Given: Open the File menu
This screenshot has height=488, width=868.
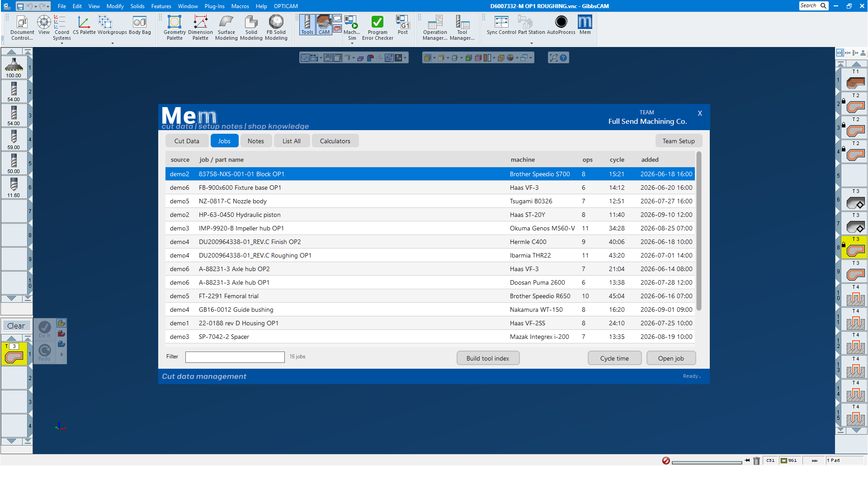Looking at the screenshot, I should [x=62, y=6].
